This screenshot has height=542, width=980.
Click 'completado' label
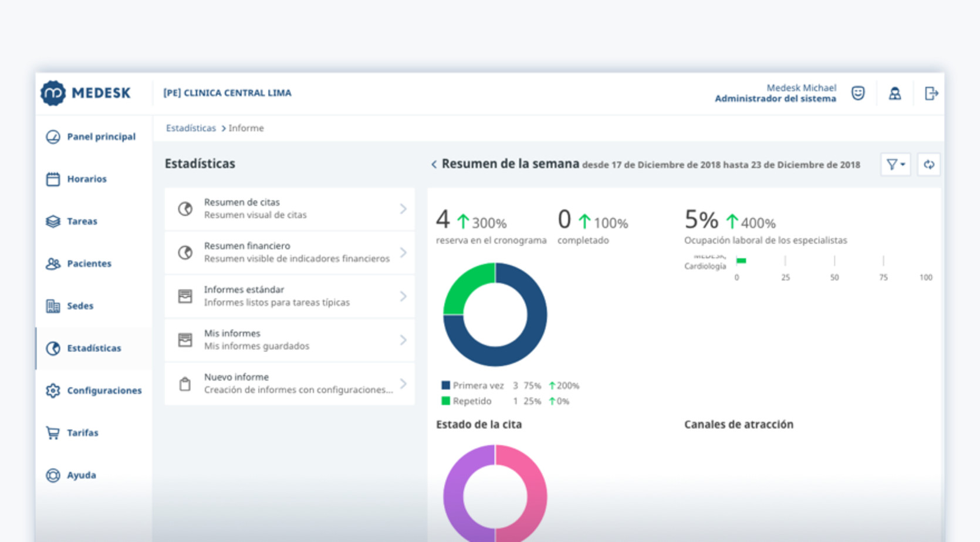[x=583, y=240]
